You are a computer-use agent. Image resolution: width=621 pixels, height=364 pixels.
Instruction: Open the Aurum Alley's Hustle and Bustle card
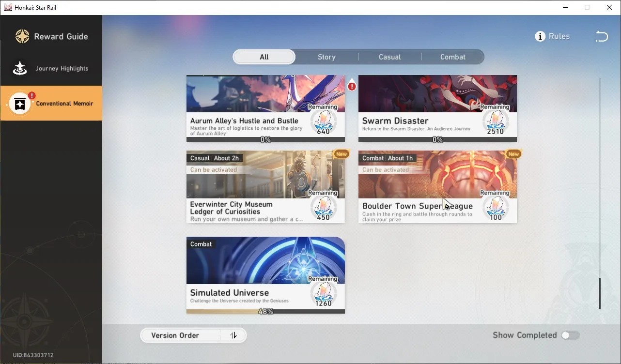pos(265,108)
